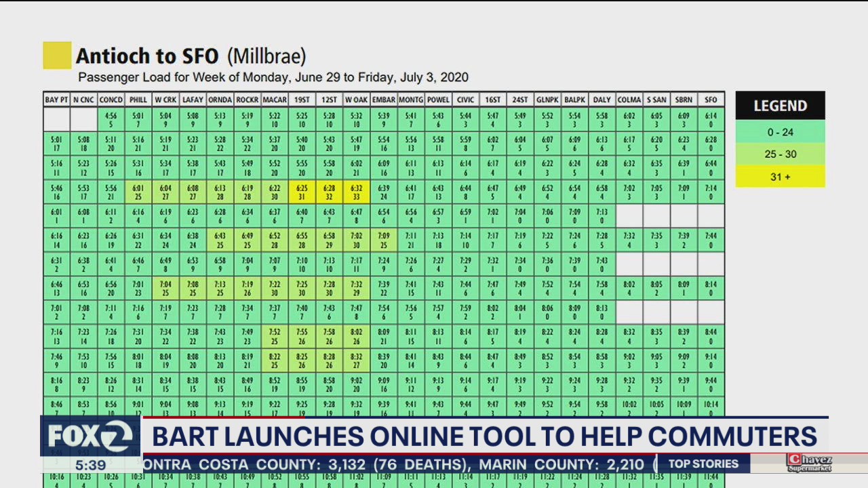Screen dimensions: 868x488
Task: Click the DALY column header
Action: pyautogui.click(x=601, y=100)
